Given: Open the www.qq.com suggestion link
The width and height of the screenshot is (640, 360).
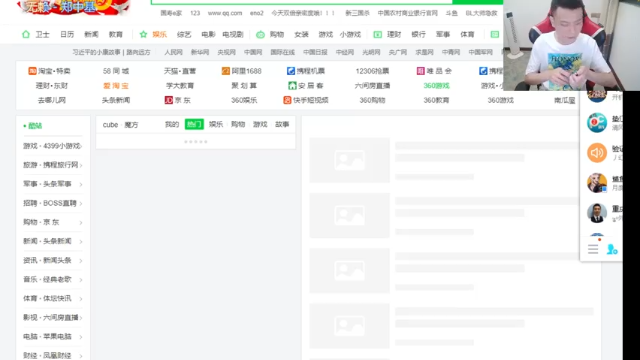Looking at the screenshot, I should click(x=225, y=13).
